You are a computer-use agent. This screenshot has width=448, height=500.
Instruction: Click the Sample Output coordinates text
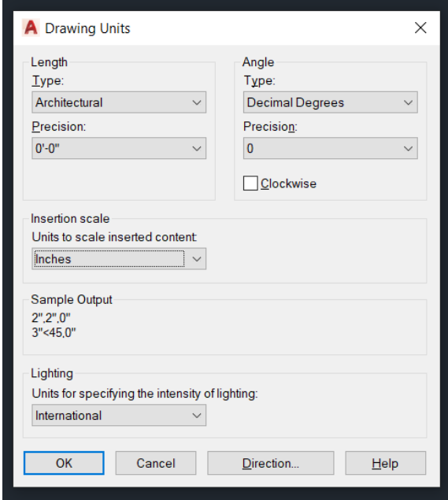coord(54,325)
